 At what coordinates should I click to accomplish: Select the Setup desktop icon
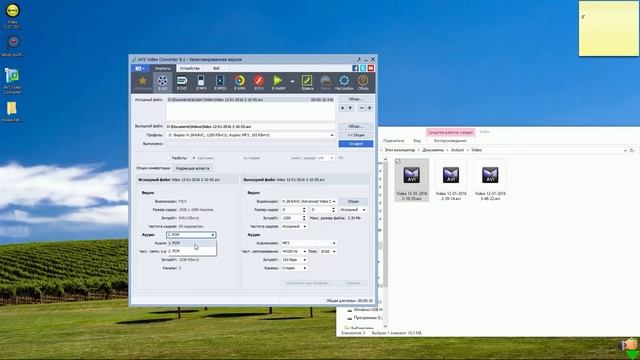pos(13,46)
